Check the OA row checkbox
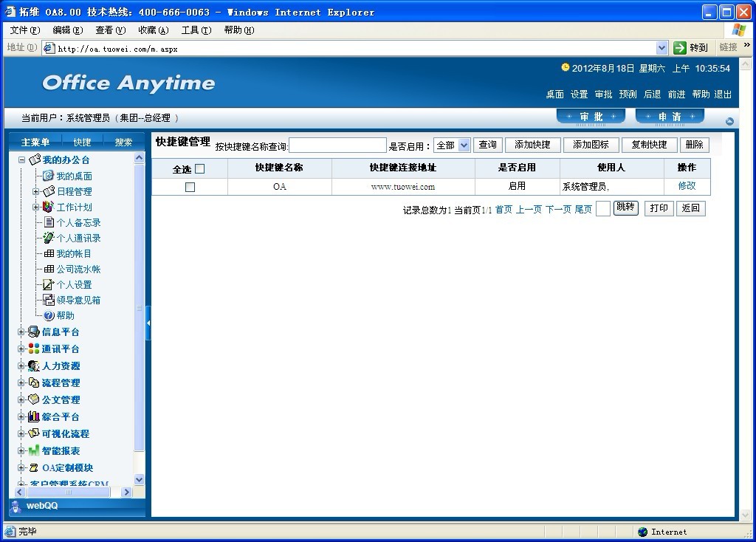This screenshot has height=542, width=756. [190, 187]
